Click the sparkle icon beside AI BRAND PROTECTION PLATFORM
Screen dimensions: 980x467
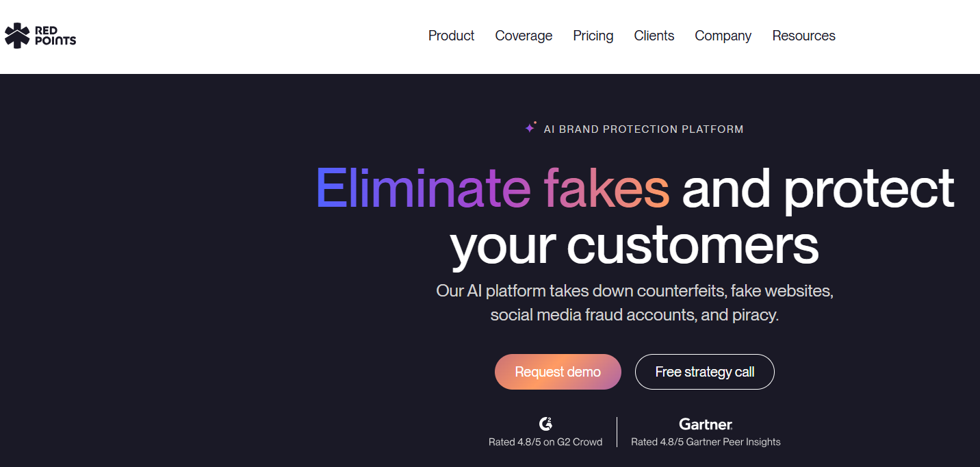tap(530, 127)
